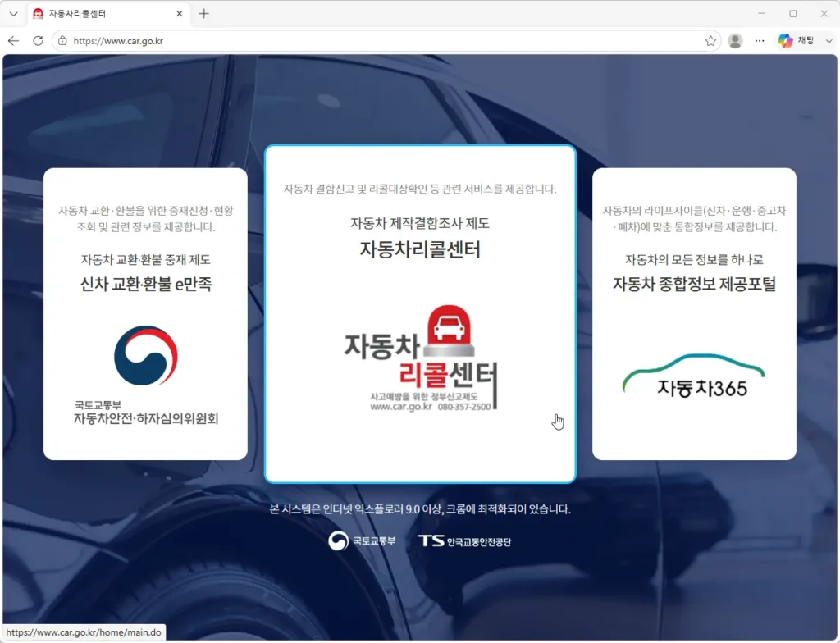View site information lock icon
The image size is (840, 643).
[62, 41]
